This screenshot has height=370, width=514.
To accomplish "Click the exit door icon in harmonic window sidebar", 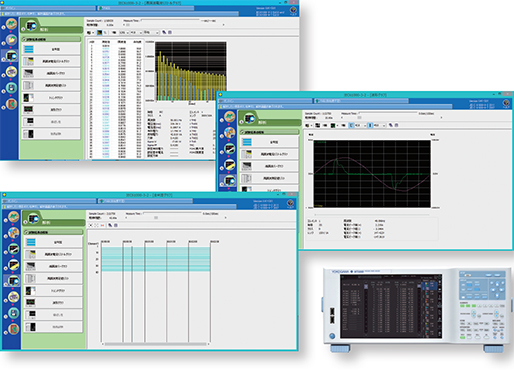I will 11,104.
